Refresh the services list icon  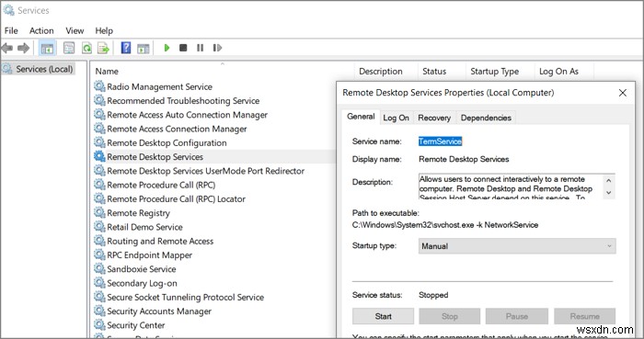click(86, 48)
